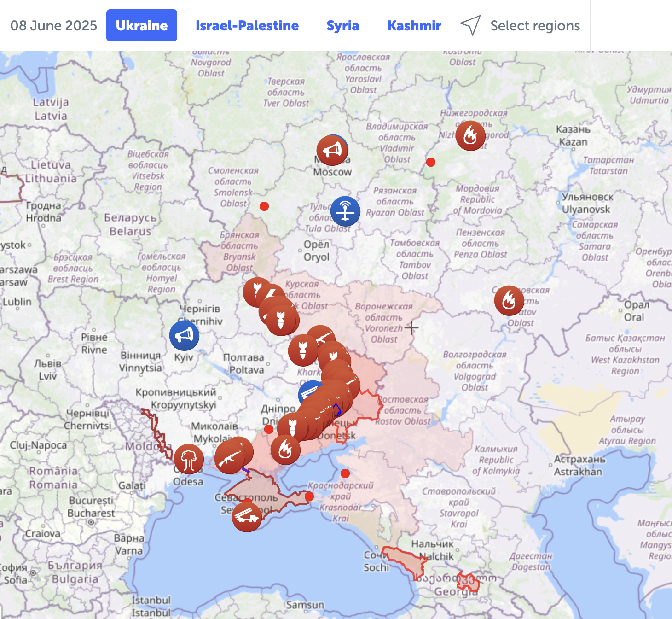
Task: Open the rocket launcher marker near Sevastopol
Action: (x=247, y=517)
